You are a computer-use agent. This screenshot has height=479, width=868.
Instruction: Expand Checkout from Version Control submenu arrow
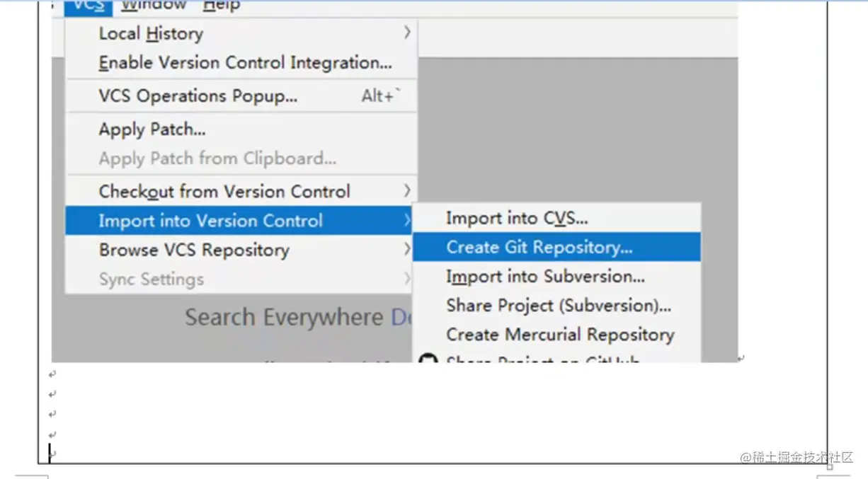click(x=407, y=191)
